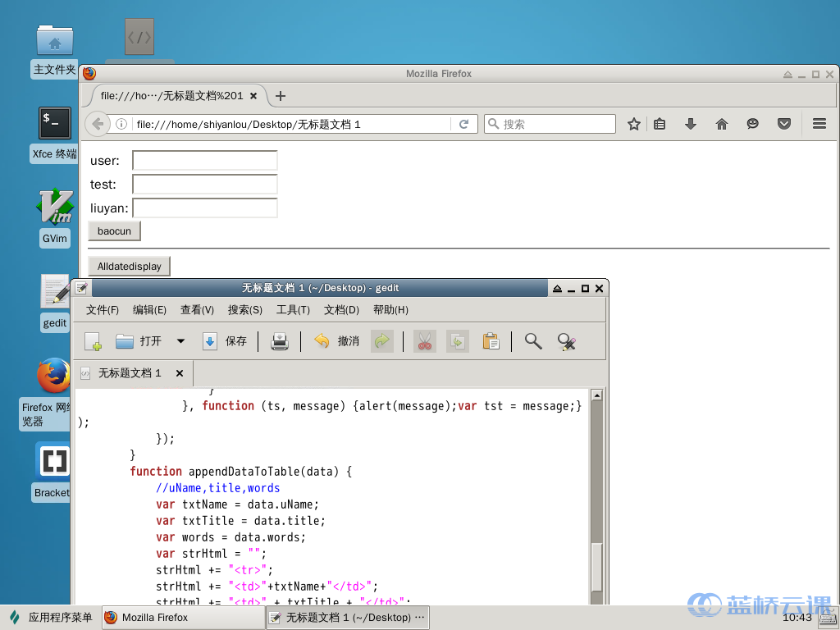The image size is (840, 630).
Task: Click the 10:43 clock in the taskbar
Action: tap(797, 618)
